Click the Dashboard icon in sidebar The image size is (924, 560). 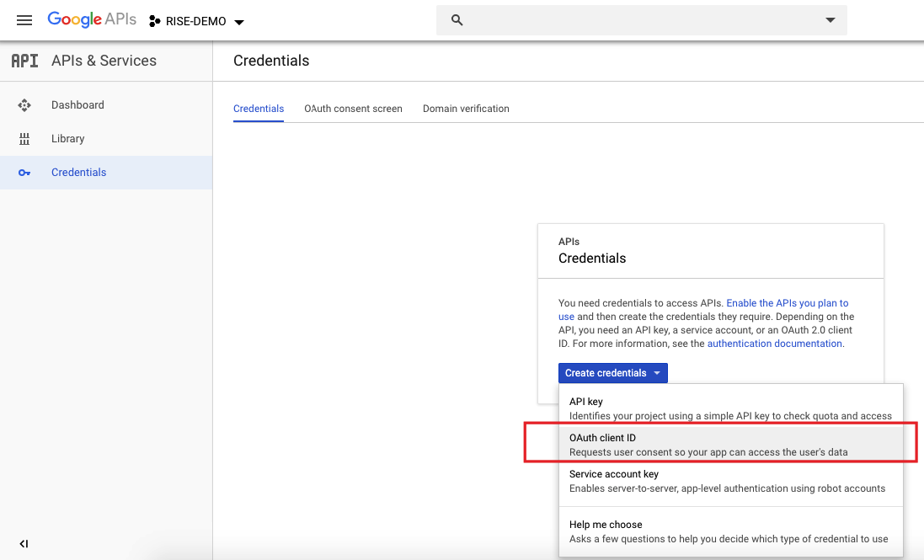[x=24, y=104]
